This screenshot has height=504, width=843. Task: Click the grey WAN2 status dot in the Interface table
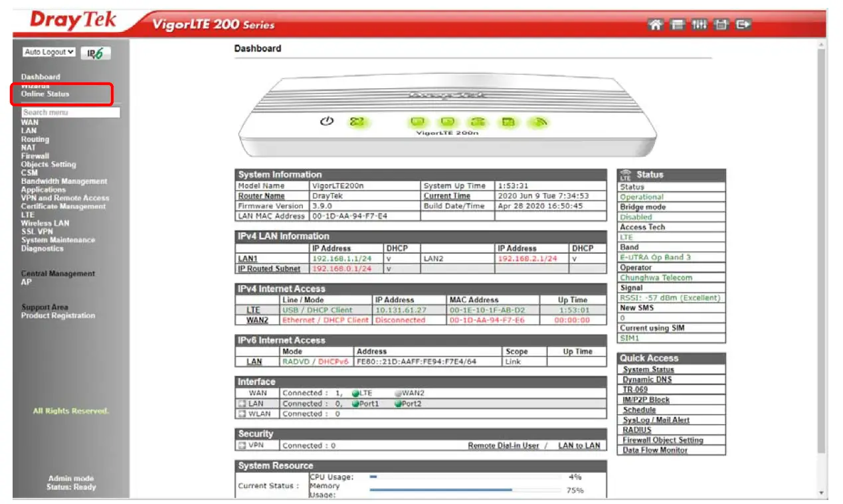coord(398,393)
